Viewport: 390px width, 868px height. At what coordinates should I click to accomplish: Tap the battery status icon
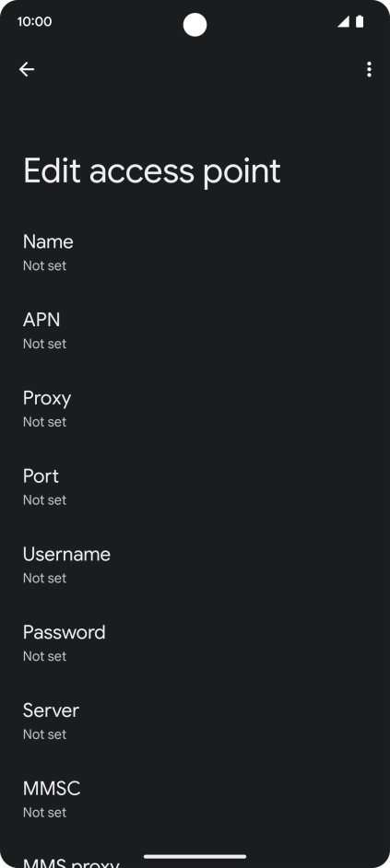click(360, 21)
